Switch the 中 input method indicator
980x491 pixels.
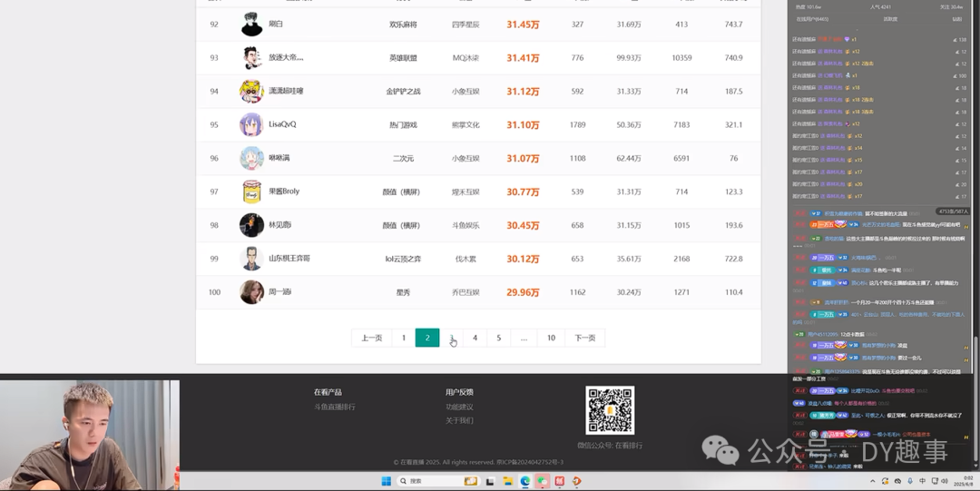click(923, 481)
